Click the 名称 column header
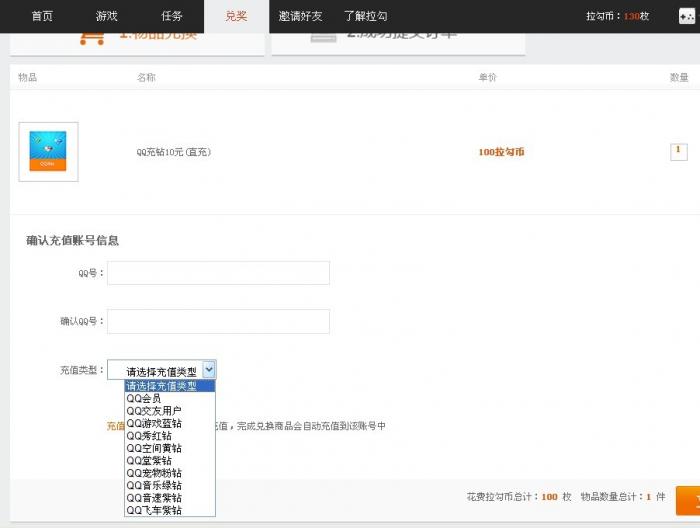Image resolution: width=700 pixels, height=528 pixels. click(146, 77)
